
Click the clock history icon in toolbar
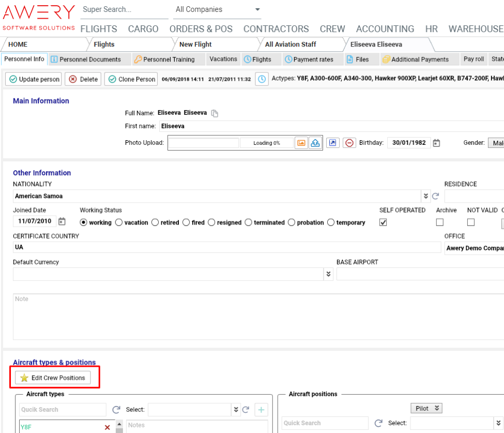point(262,79)
